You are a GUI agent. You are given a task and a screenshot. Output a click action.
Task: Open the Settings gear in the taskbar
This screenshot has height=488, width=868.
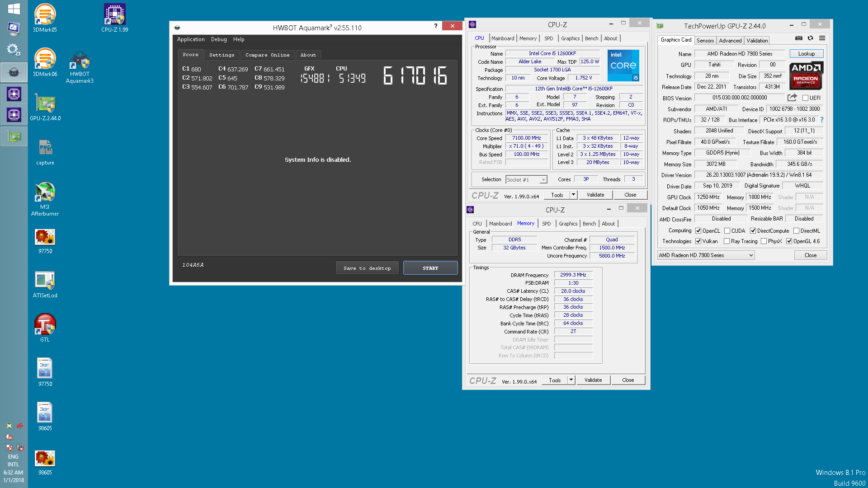point(14,50)
